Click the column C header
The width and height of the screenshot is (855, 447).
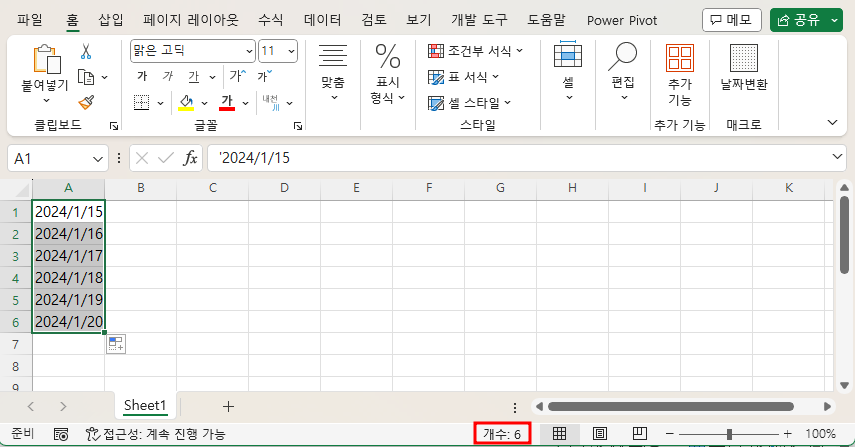[x=213, y=188]
